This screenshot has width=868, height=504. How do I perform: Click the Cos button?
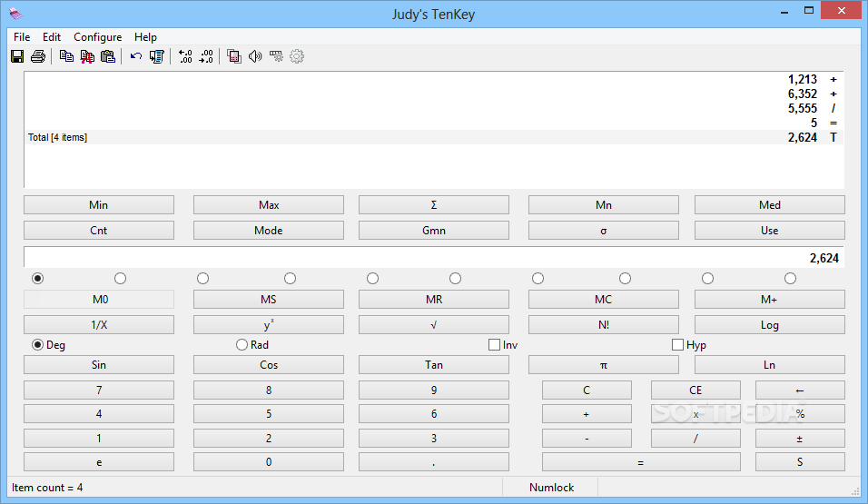[269, 364]
